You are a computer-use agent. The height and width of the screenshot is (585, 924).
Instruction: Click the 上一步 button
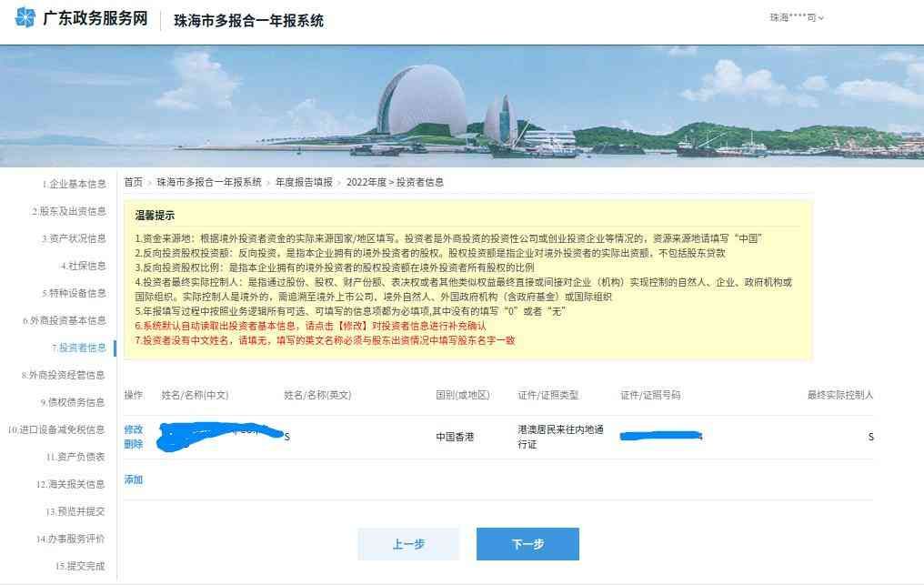pos(408,544)
